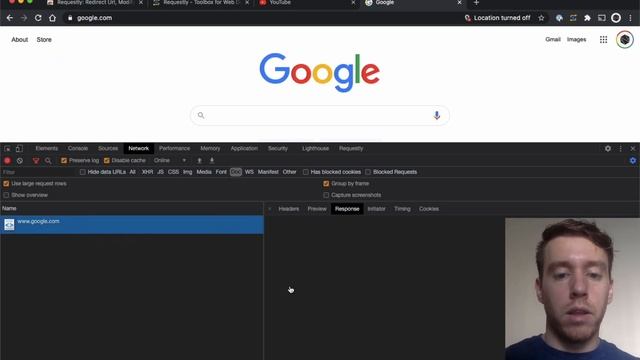This screenshot has height=360, width=640.
Task: Export HAR file download arrow
Action: pos(212,160)
